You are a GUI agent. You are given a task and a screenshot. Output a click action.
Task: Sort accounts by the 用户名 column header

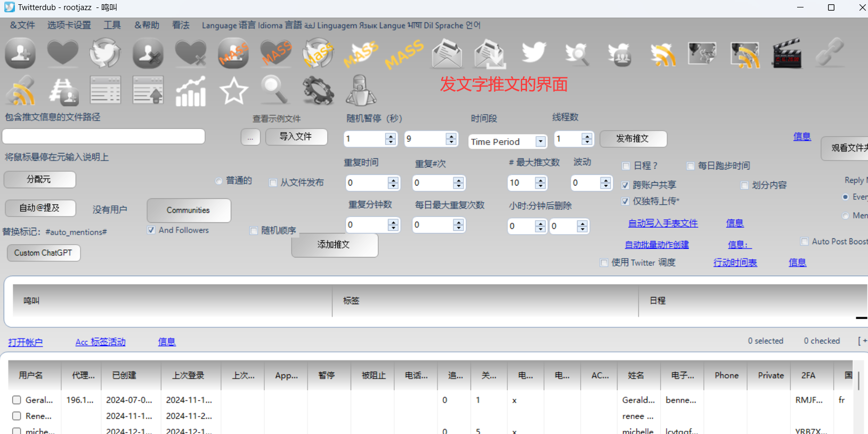(x=31, y=375)
